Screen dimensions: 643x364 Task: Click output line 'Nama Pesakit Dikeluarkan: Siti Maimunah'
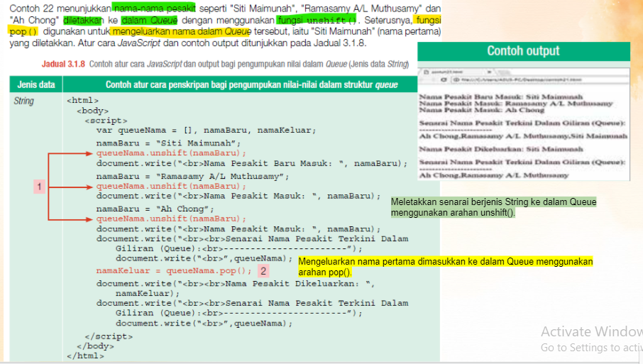(501, 149)
